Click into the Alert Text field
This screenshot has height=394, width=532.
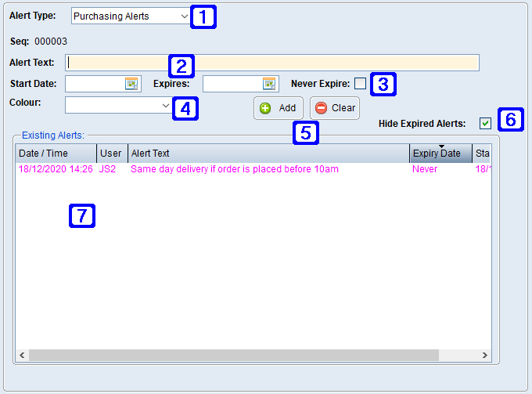(x=271, y=63)
